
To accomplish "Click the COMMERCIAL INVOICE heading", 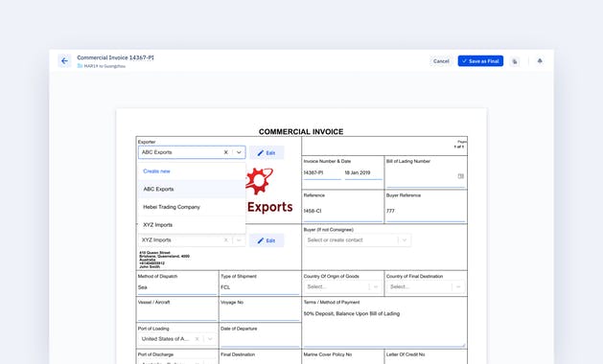I will pos(301,132).
